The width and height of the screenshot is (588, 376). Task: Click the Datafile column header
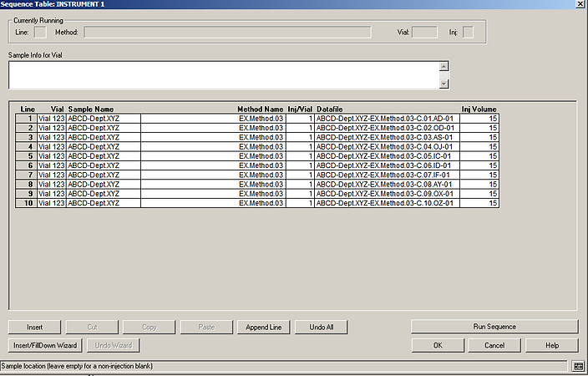coord(330,109)
